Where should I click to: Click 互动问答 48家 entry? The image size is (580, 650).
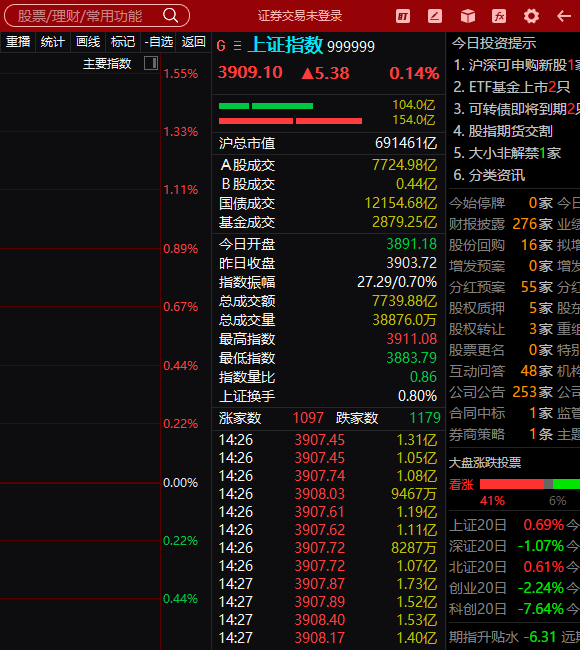coord(501,371)
